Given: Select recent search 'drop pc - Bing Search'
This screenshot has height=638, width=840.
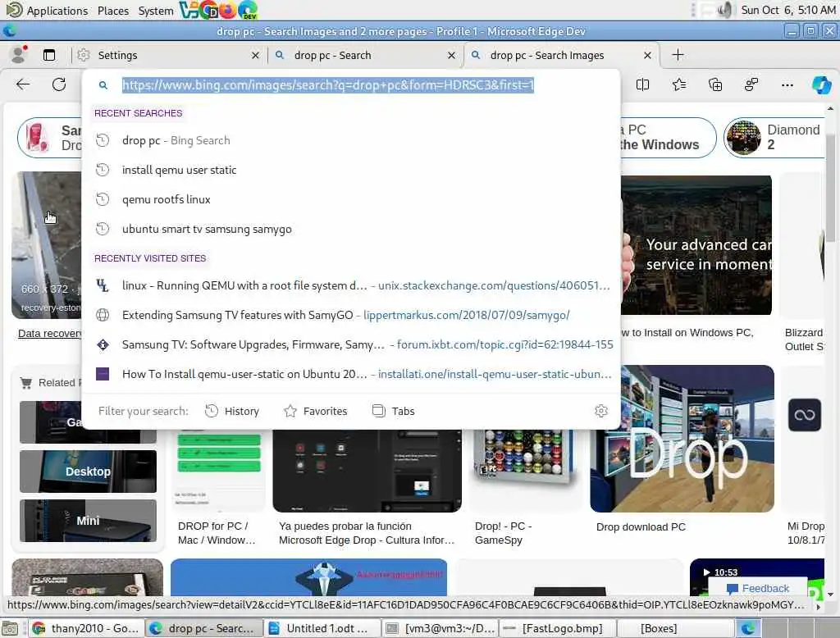Looking at the screenshot, I should tap(351, 140).
